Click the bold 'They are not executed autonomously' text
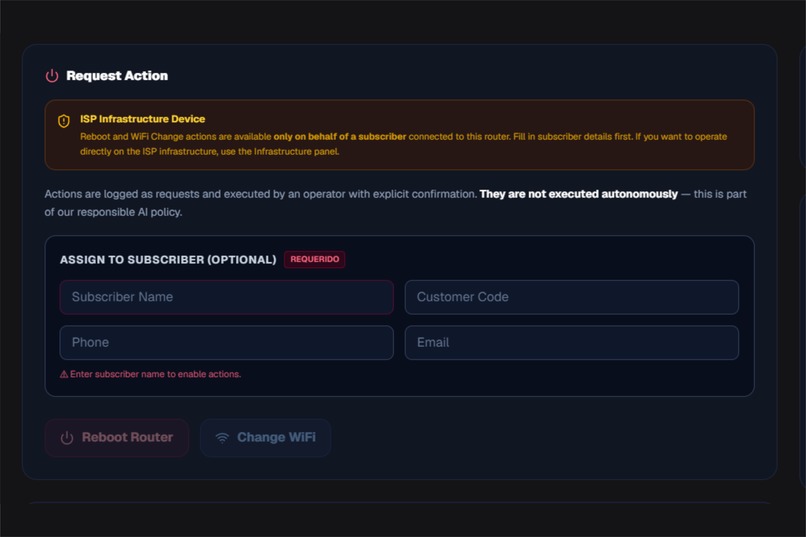The height and width of the screenshot is (537, 806). click(x=578, y=194)
